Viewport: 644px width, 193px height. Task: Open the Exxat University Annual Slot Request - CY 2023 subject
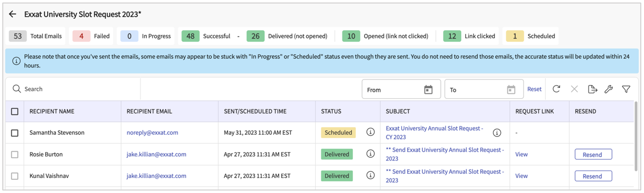coord(434,133)
